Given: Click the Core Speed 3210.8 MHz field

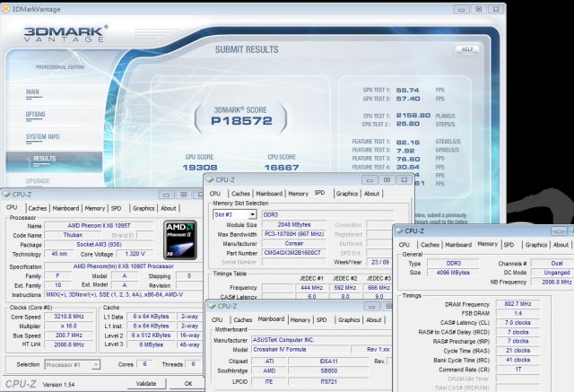Looking at the screenshot, I should (x=69, y=317).
